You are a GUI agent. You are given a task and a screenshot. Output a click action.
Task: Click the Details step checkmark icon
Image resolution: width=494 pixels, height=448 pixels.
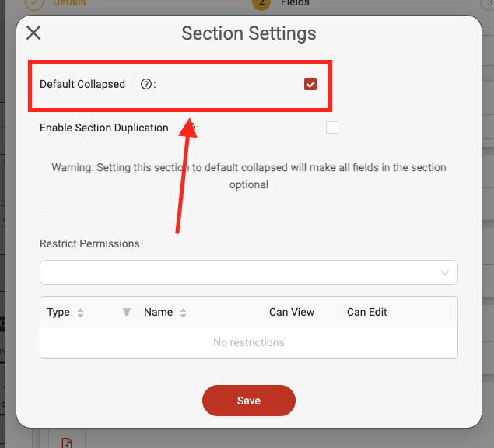pyautogui.click(x=34, y=3)
